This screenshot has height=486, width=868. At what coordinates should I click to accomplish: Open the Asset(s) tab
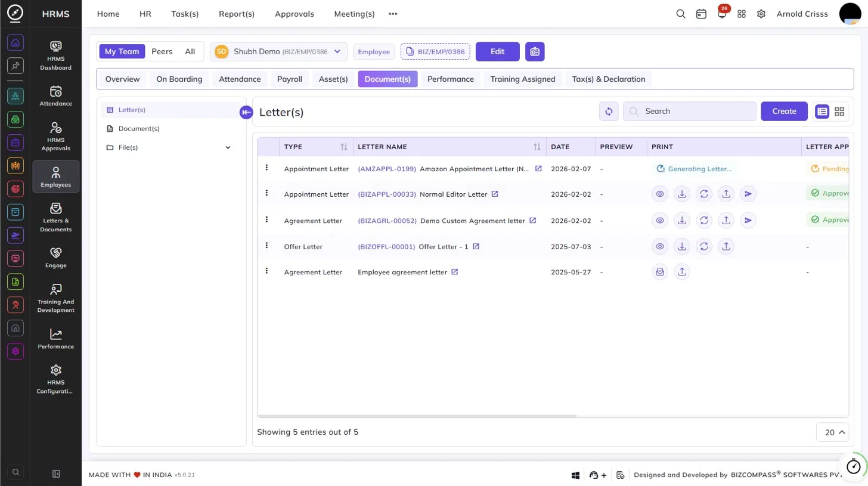click(333, 79)
